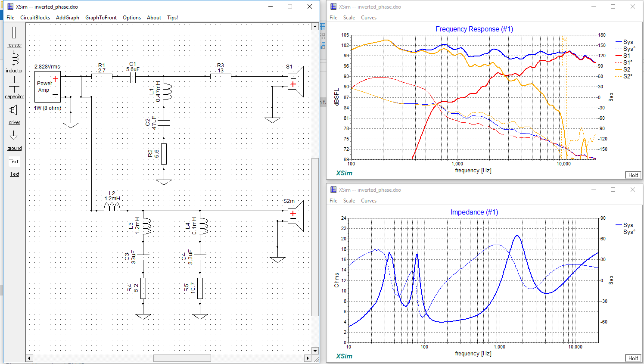
Task: Click the S1° phase legend entry
Action: 624,63
